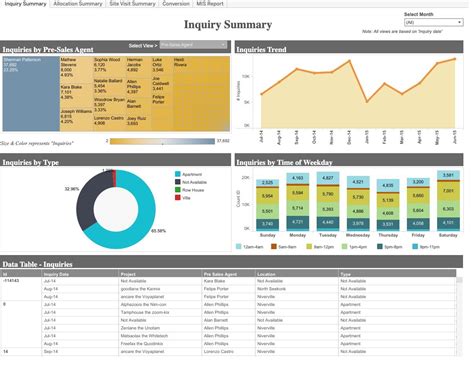Open the MIS Report tab
This screenshot has width=474, height=371.
pyautogui.click(x=210, y=4)
